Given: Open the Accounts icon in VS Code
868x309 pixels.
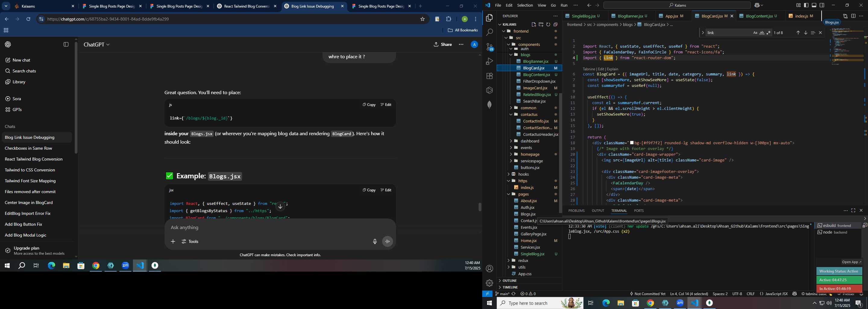Looking at the screenshot, I should coord(489,269).
